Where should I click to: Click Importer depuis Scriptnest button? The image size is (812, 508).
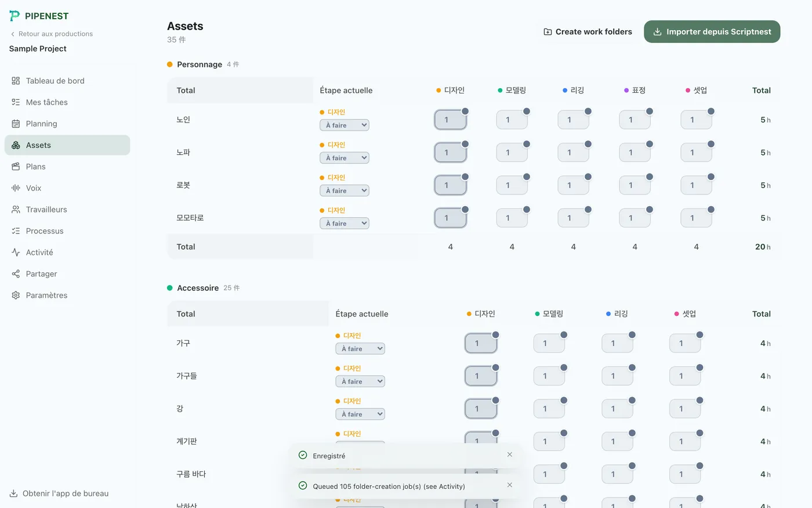(x=712, y=32)
